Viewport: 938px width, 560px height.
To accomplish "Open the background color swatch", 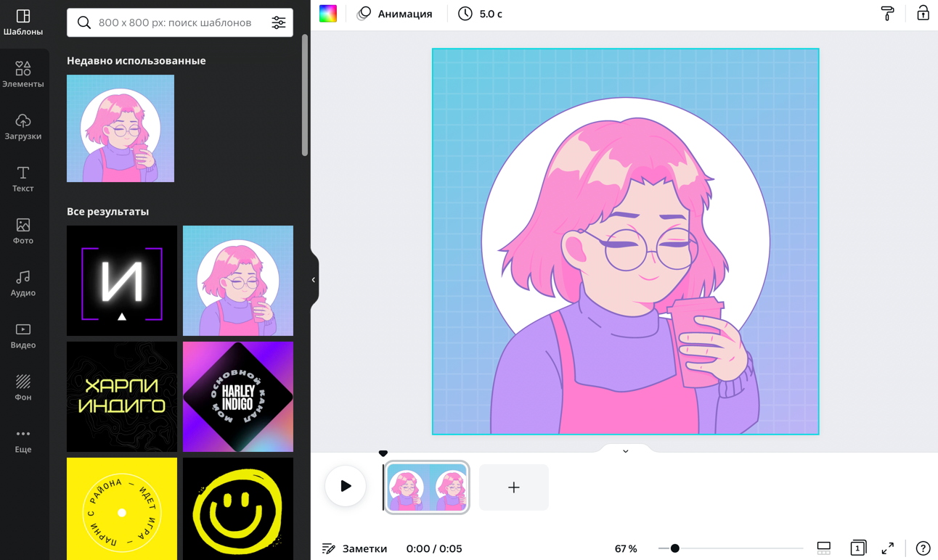I will [x=328, y=13].
